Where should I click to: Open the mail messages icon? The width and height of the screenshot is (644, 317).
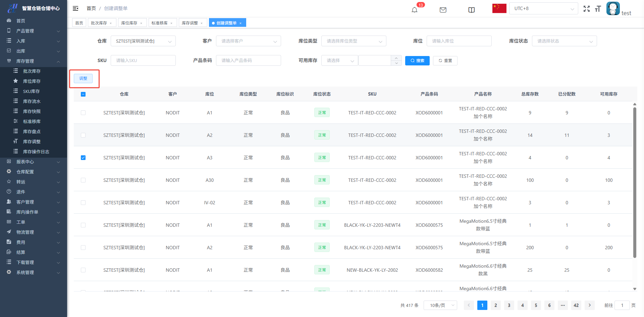pyautogui.click(x=443, y=10)
